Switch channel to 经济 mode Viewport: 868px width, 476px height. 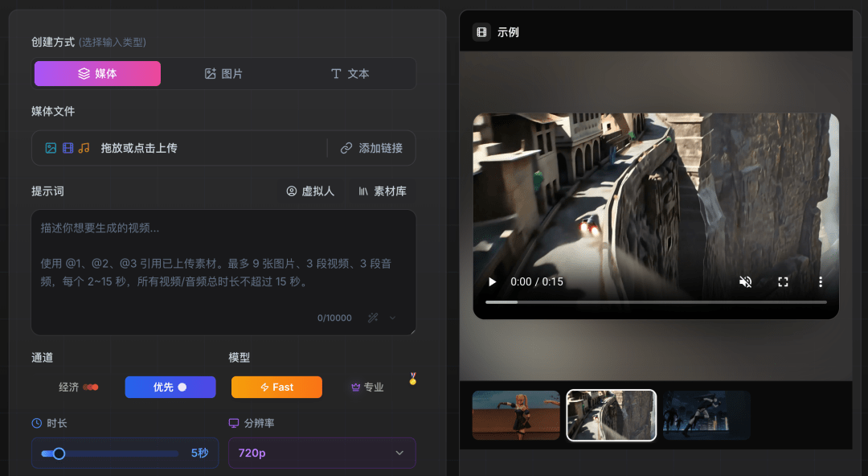78,387
